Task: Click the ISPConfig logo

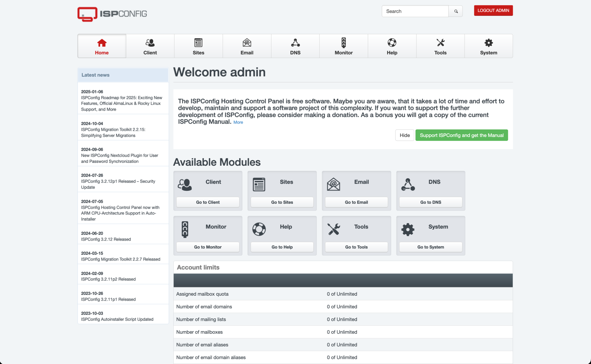Action: pyautogui.click(x=112, y=14)
